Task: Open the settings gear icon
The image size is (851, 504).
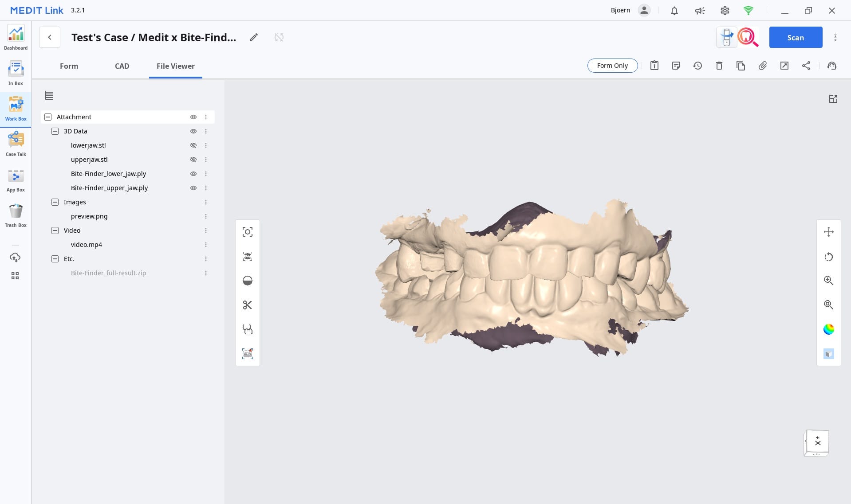Action: pos(725,11)
